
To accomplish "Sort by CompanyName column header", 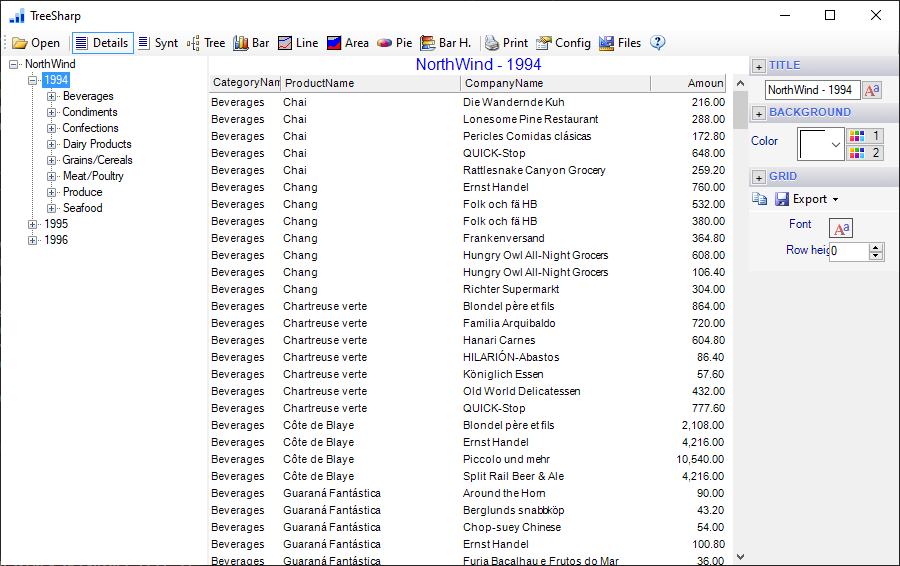I will point(556,83).
